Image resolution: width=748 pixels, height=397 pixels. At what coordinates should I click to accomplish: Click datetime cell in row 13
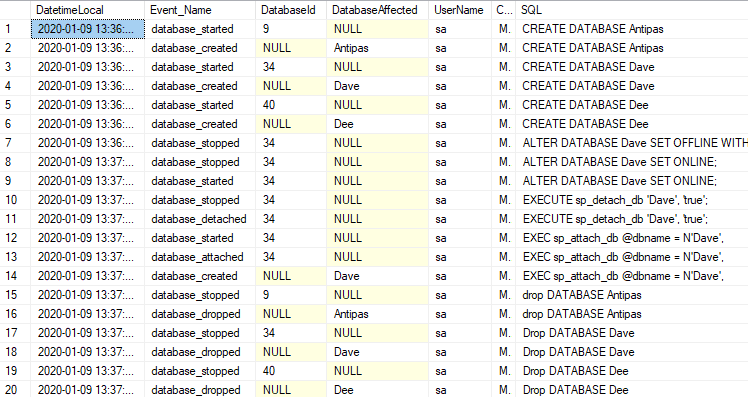[88, 257]
